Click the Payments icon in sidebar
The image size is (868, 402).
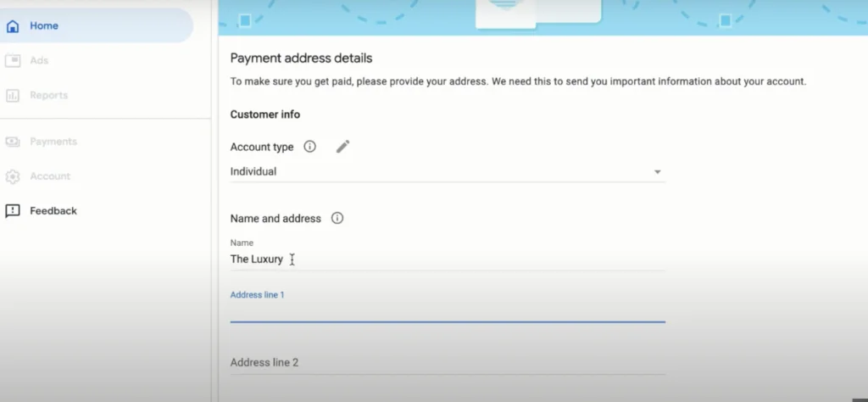(x=13, y=142)
